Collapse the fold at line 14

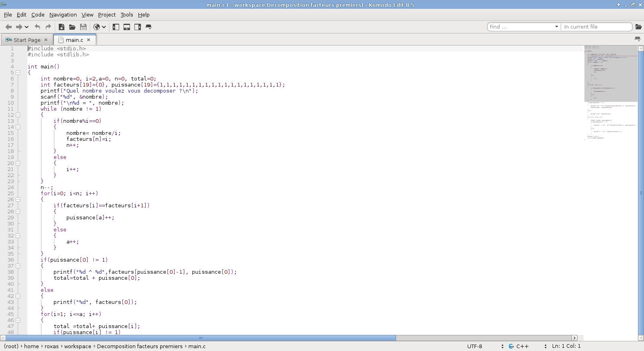[x=18, y=127]
